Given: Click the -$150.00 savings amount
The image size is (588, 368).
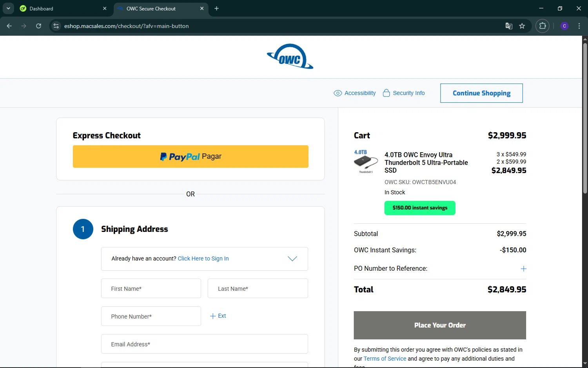Looking at the screenshot, I should (x=513, y=250).
